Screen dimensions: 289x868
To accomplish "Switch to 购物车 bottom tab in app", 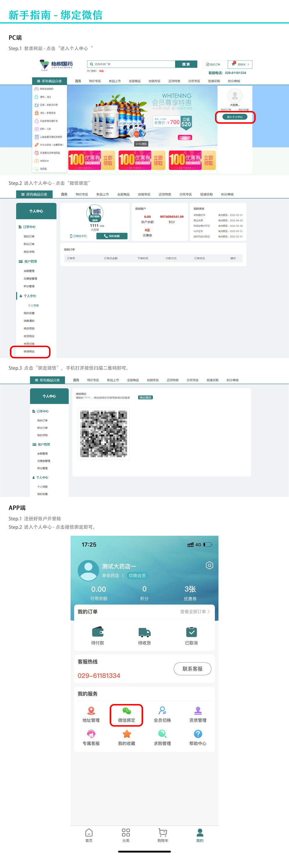I will pyautogui.click(x=163, y=835).
